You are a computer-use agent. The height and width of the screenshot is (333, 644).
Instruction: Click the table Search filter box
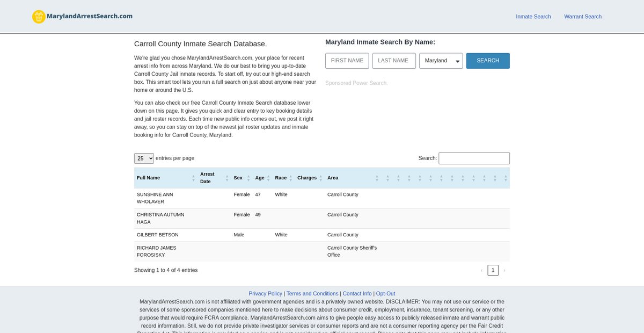pos(474,158)
